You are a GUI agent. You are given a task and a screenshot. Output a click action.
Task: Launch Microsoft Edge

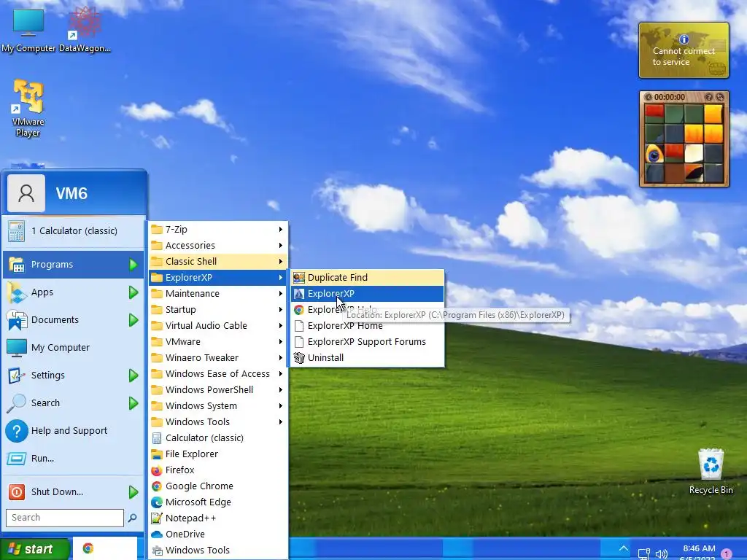tap(219, 502)
